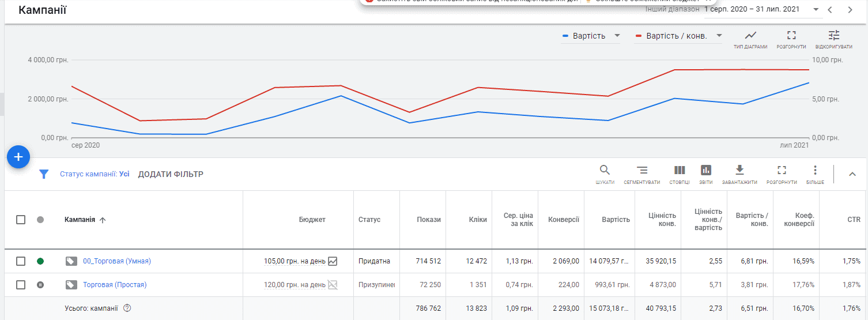Open campaign Торговая (Простая) link
The image size is (868, 320).
point(115,285)
